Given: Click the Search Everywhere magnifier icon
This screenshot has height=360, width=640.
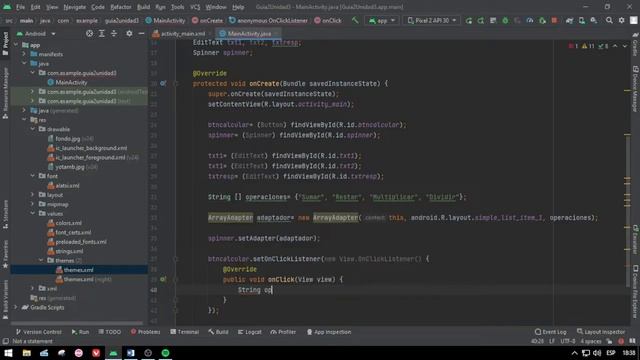Looking at the screenshot, I should [x=609, y=20].
